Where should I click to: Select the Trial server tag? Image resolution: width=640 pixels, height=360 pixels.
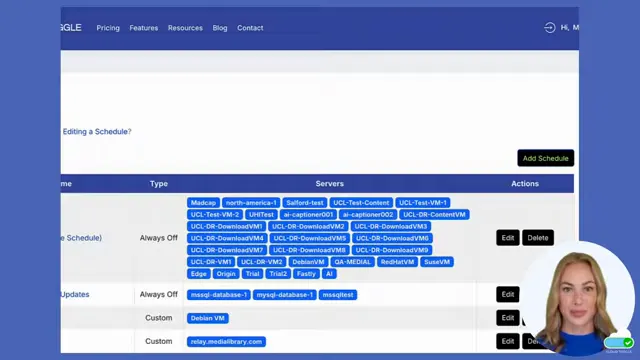tap(253, 274)
